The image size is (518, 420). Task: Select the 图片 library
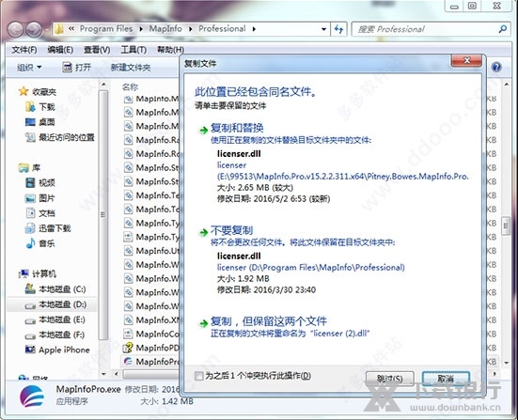click(40, 197)
